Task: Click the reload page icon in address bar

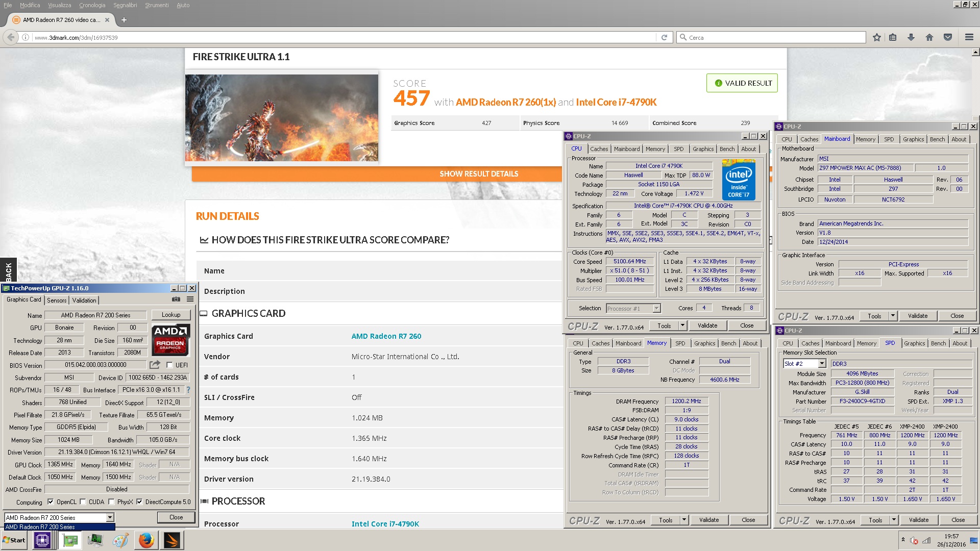Action: tap(664, 37)
